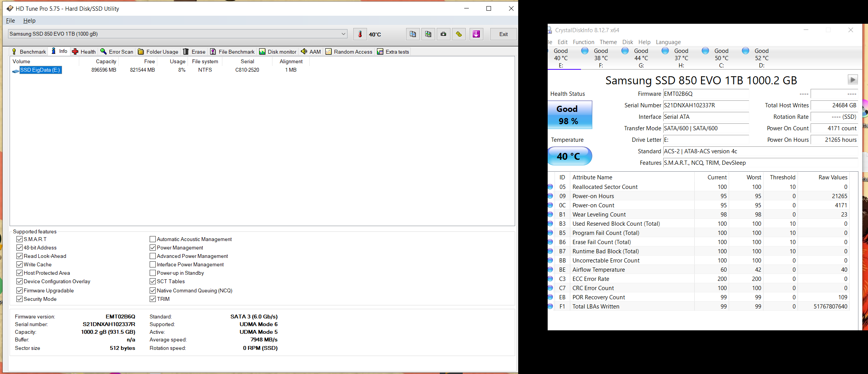Click the copy text to clipboard toolbar icon

pos(413,34)
